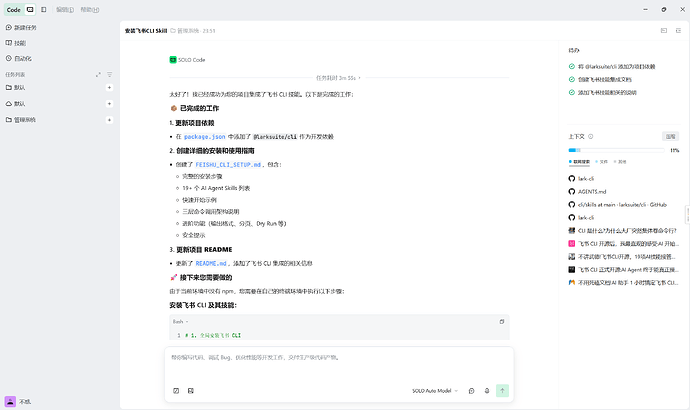
Task: Click the third completed todo check icon
Action: point(572,92)
